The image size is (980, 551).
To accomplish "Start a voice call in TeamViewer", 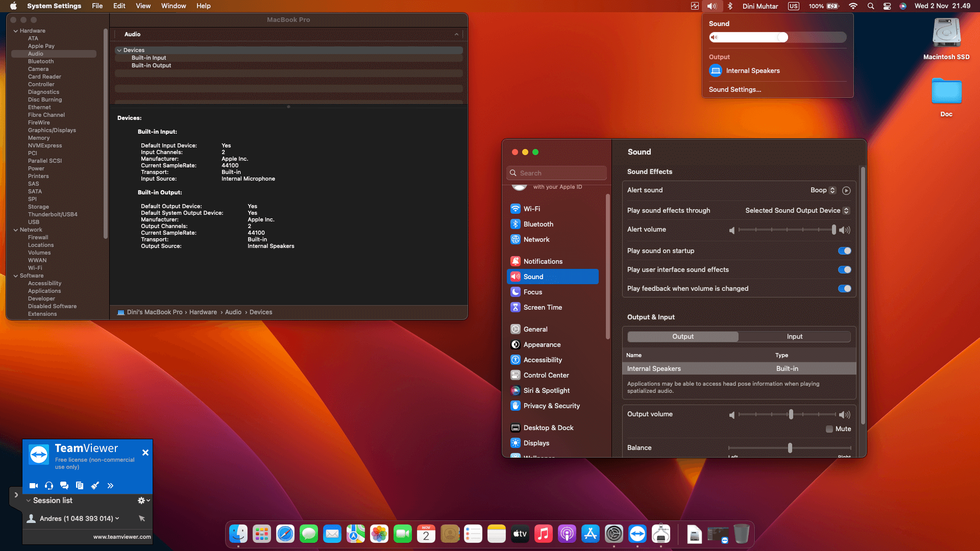I will coord(49,485).
